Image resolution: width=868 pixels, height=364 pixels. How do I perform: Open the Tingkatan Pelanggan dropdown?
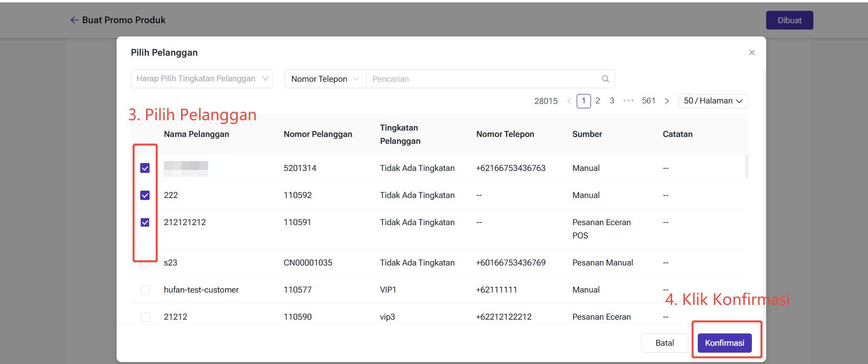click(201, 79)
